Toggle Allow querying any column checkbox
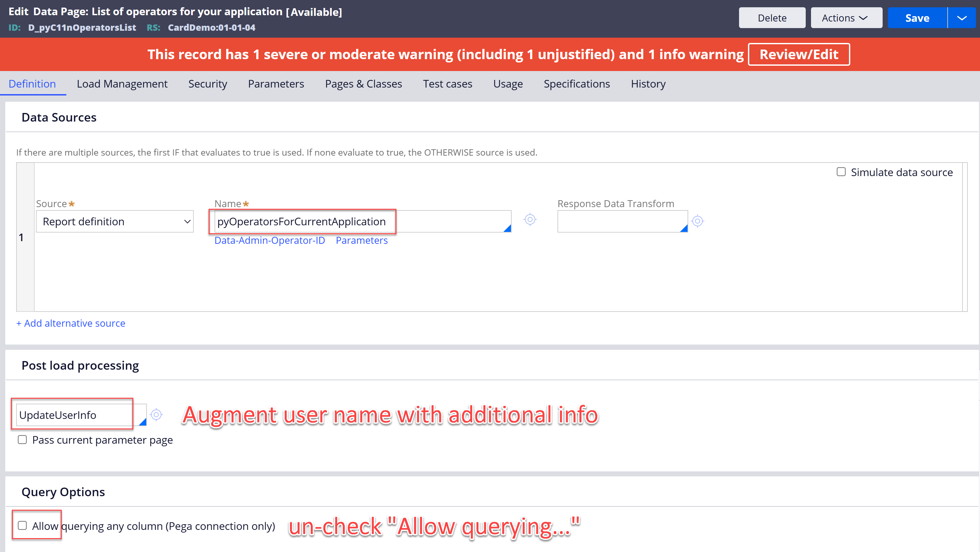Image resolution: width=980 pixels, height=552 pixels. (22, 526)
